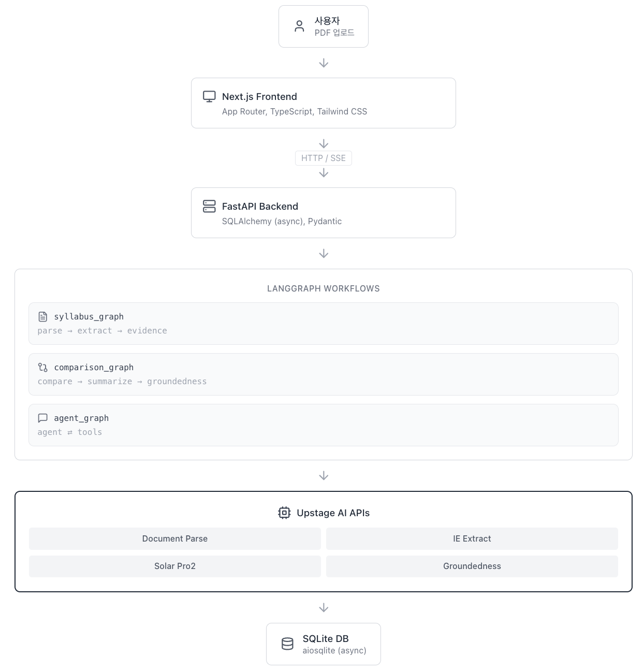Screen dimensions: 644x671
Task: Click the Document Parse chip
Action: pyautogui.click(x=175, y=538)
